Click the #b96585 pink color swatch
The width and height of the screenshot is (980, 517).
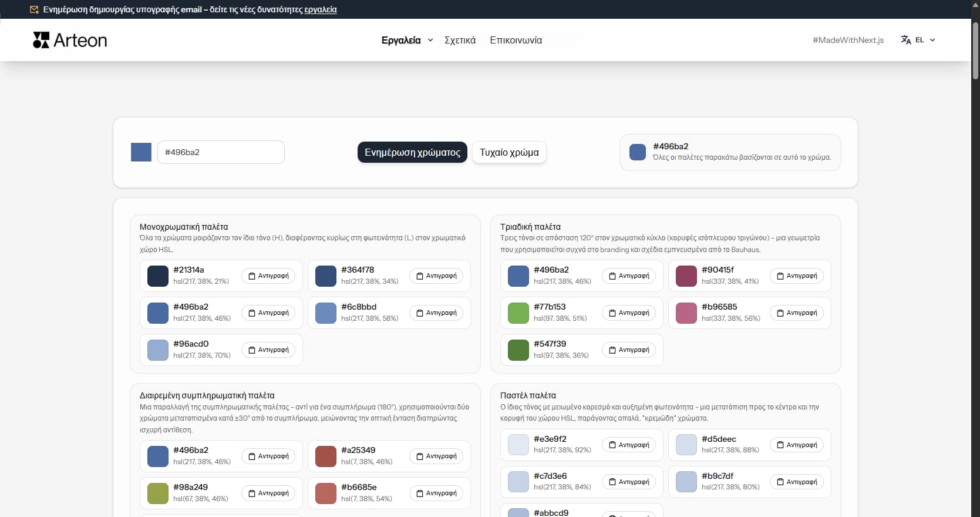coord(686,313)
